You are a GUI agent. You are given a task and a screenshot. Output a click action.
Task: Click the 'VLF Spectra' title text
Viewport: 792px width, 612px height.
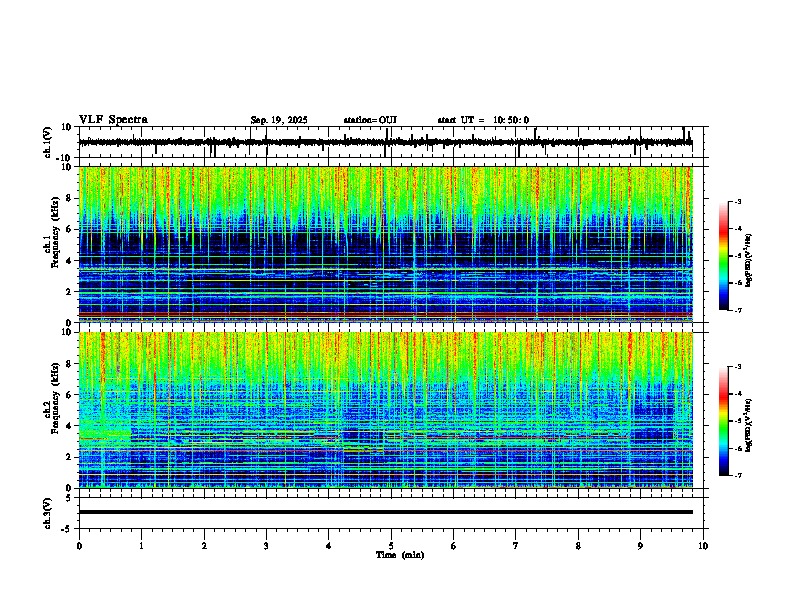[x=113, y=120]
